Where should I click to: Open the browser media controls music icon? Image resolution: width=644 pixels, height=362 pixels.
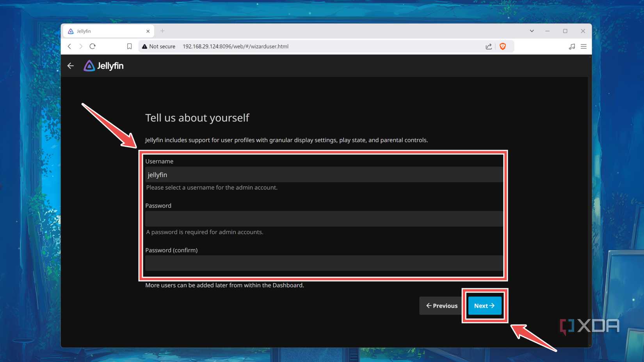pos(571,46)
